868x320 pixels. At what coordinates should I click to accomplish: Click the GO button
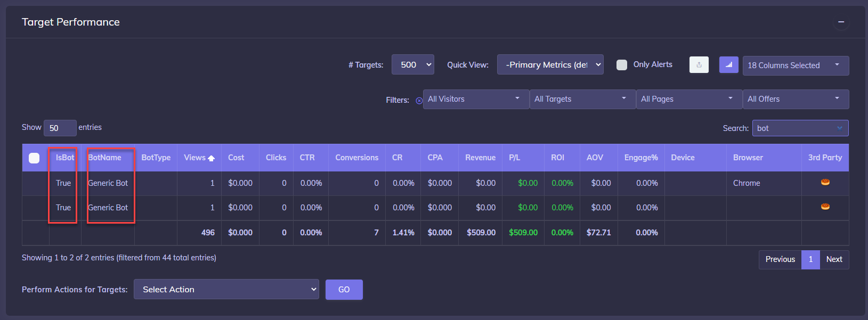coord(344,290)
